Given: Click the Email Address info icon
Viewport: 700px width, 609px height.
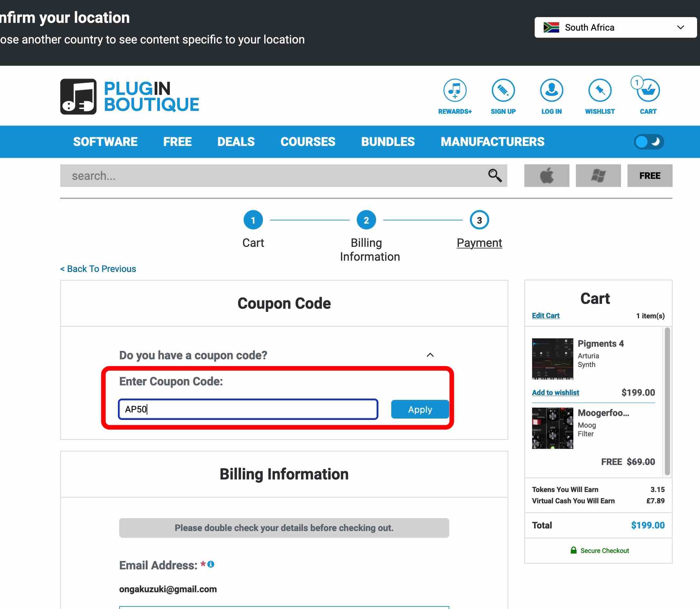Looking at the screenshot, I should [211, 564].
